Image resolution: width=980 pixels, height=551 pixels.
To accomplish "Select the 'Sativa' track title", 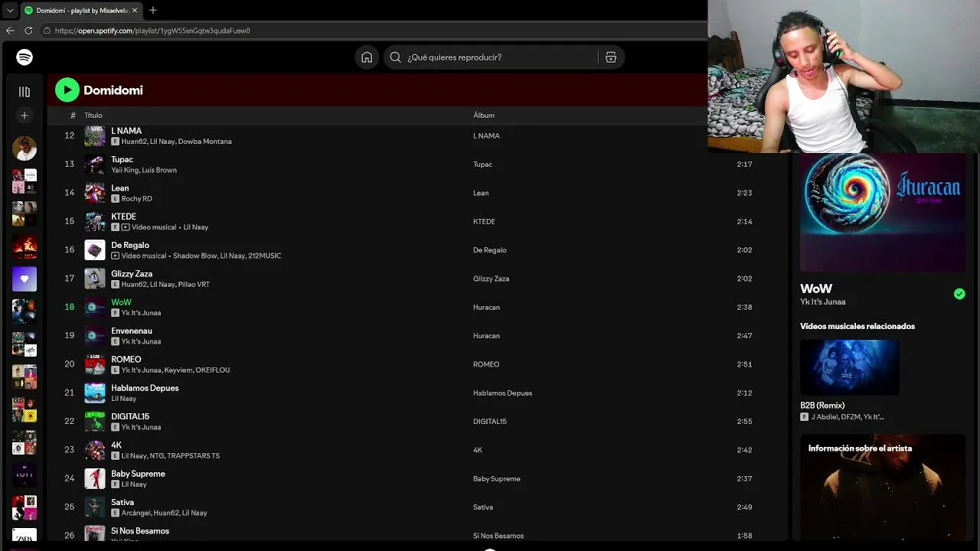I will (x=122, y=503).
